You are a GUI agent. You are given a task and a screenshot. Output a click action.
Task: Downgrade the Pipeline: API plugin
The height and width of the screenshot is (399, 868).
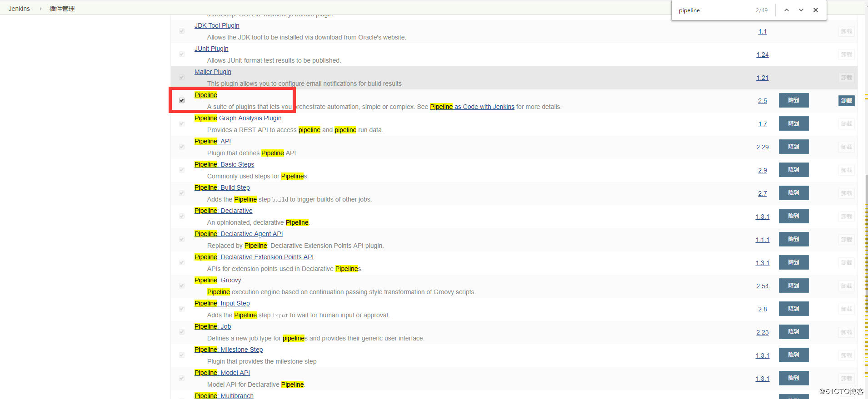pyautogui.click(x=794, y=147)
